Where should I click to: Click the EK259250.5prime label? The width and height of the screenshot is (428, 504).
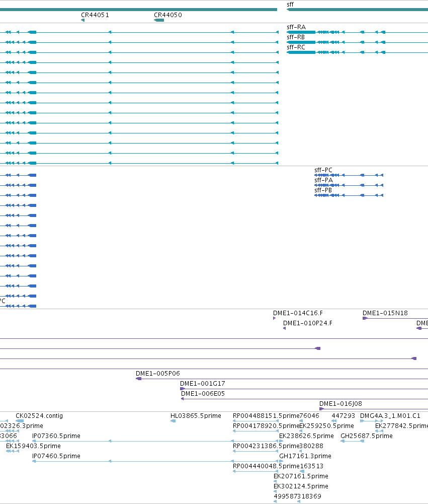326,426
